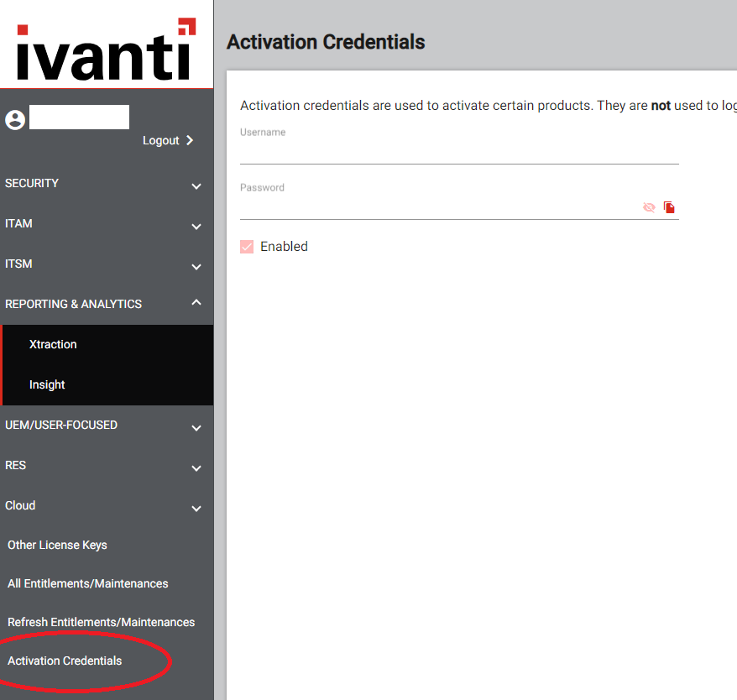This screenshot has width=737, height=700.
Task: Toggle password visibility eye icon
Action: point(649,207)
